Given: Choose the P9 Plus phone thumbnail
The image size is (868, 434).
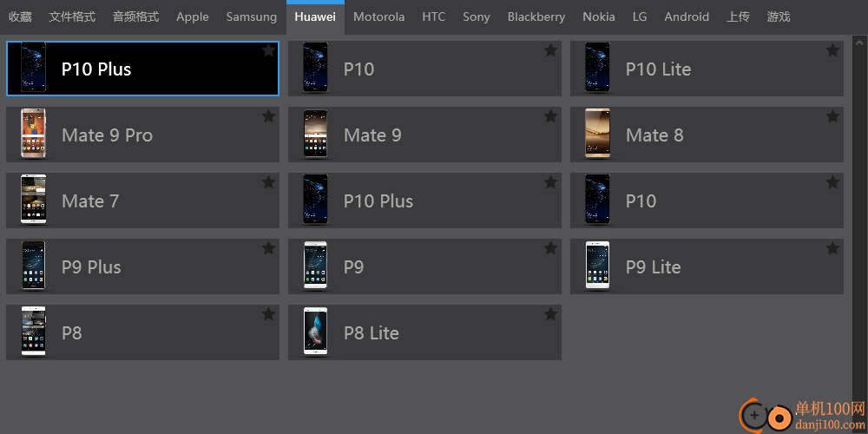Looking at the screenshot, I should (x=33, y=265).
